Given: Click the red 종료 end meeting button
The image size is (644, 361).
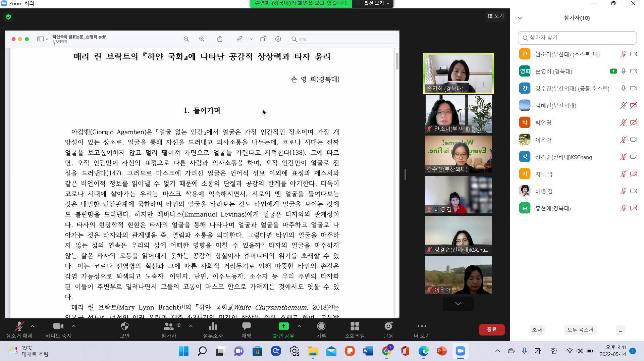Looking at the screenshot, I should point(491,329).
